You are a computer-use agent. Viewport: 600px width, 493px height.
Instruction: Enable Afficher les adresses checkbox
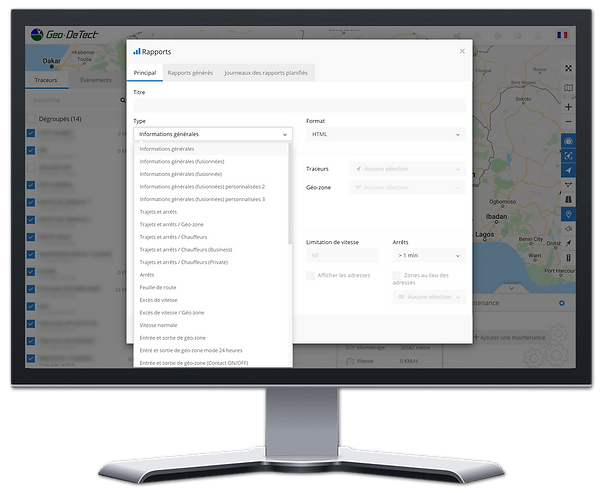310,275
